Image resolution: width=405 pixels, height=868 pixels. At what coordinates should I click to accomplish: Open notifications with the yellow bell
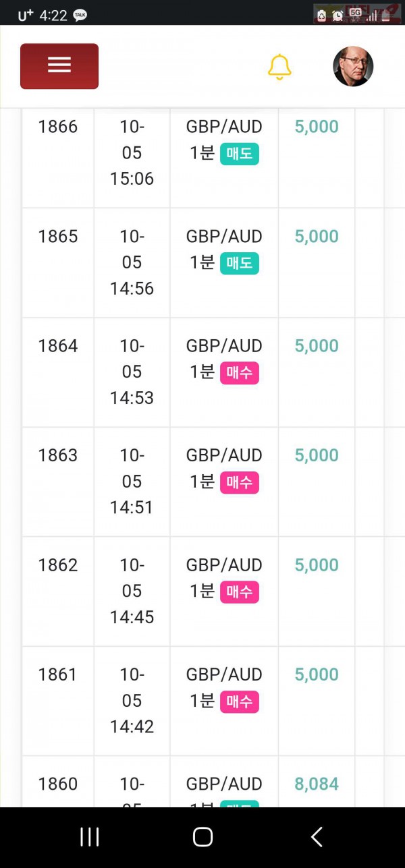(x=279, y=67)
